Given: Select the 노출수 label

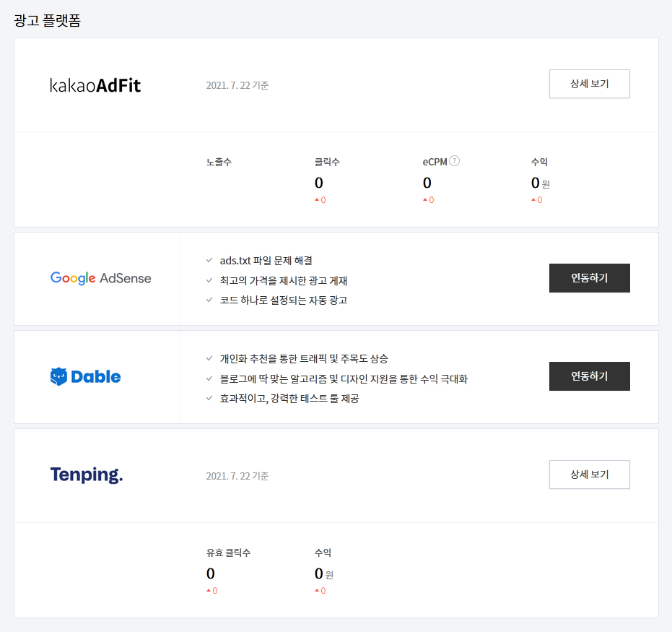Looking at the screenshot, I should [x=219, y=162].
